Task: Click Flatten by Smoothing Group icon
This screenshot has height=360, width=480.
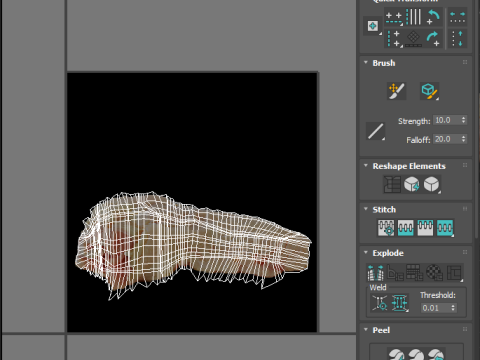Action: tap(415, 272)
